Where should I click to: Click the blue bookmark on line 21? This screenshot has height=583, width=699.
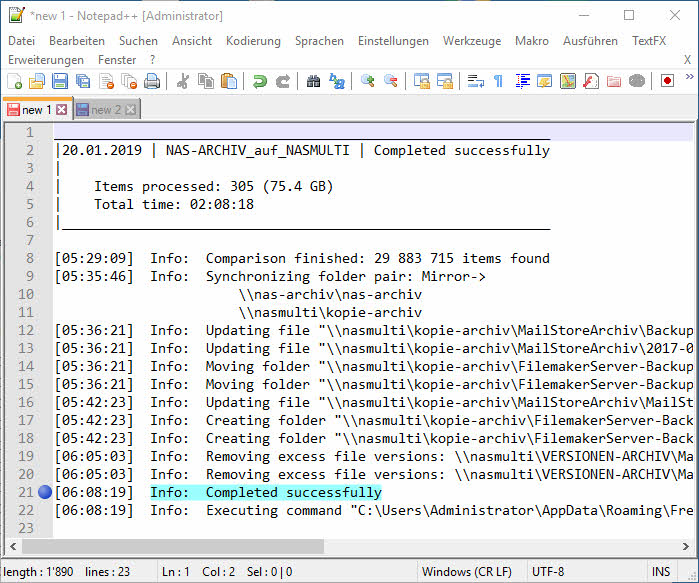pos(45,492)
